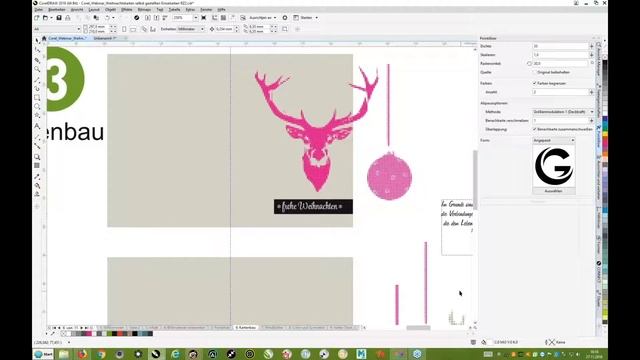Click the Dichte input field
Image resolution: width=640 pixels, height=360 pixels.
[560, 47]
